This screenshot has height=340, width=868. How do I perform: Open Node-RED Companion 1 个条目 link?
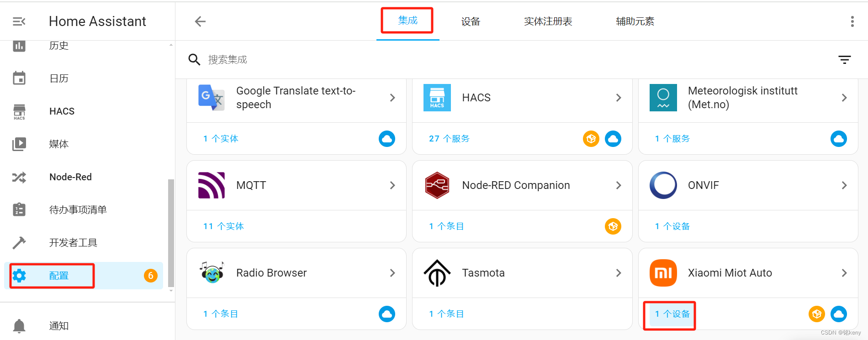(446, 226)
